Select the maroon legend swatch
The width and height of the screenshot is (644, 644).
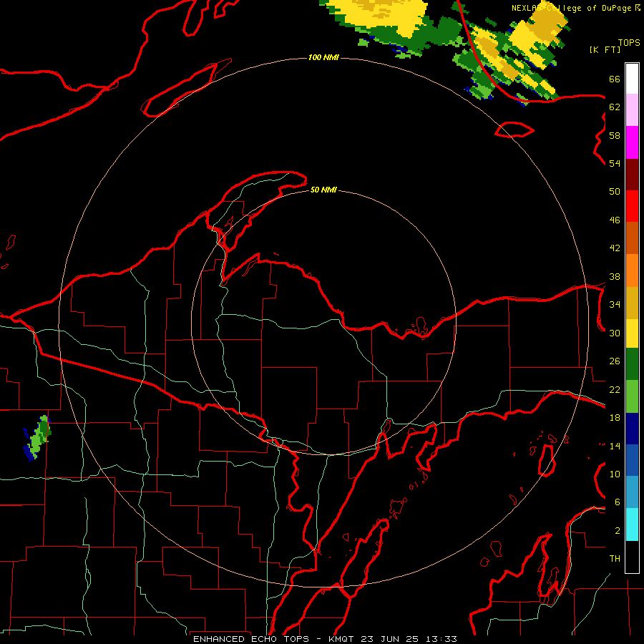click(632, 175)
